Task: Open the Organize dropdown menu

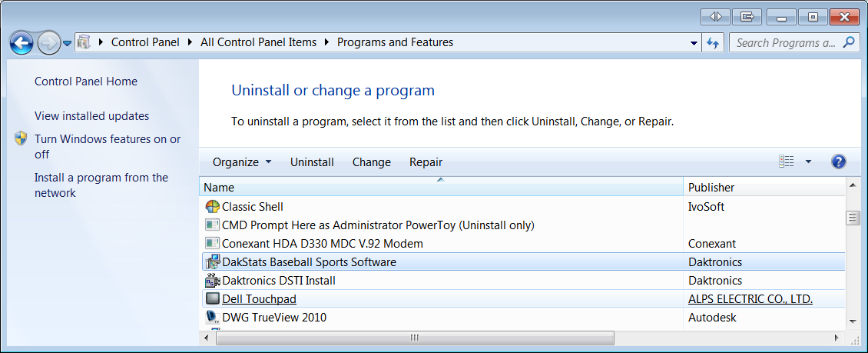Action: (x=242, y=162)
